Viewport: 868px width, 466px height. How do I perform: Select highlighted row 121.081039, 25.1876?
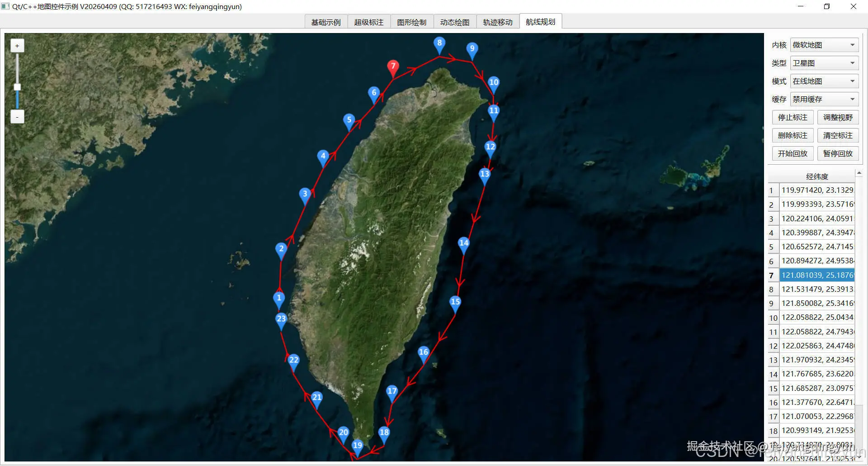[817, 275]
